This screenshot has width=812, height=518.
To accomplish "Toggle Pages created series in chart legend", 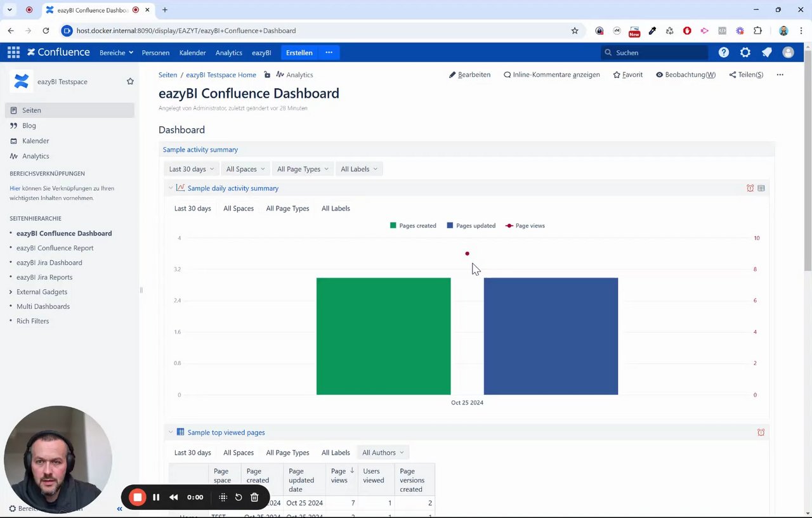I will point(413,226).
